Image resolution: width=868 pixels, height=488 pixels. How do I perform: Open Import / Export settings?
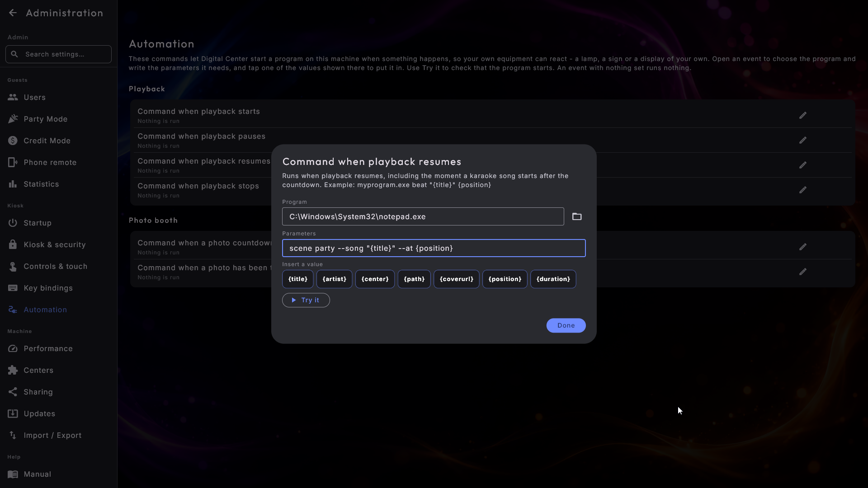click(x=58, y=435)
